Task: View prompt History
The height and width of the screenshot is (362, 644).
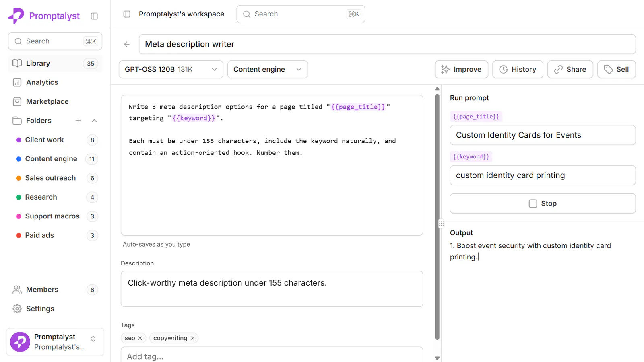Action: coord(518,69)
